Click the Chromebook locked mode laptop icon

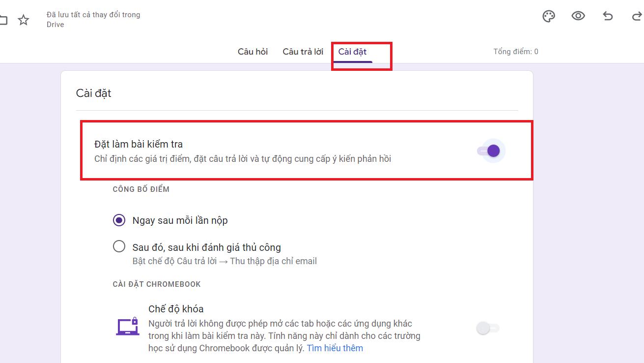(x=128, y=327)
